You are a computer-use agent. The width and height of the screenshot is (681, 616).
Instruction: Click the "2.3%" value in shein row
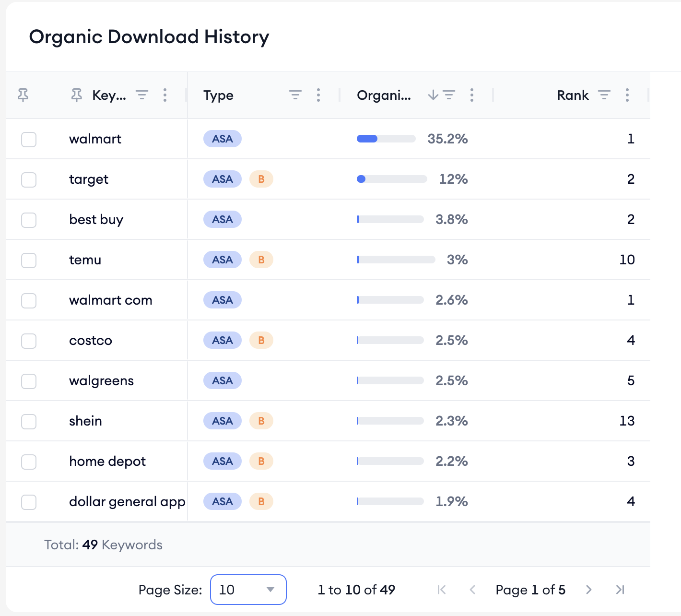(x=451, y=421)
